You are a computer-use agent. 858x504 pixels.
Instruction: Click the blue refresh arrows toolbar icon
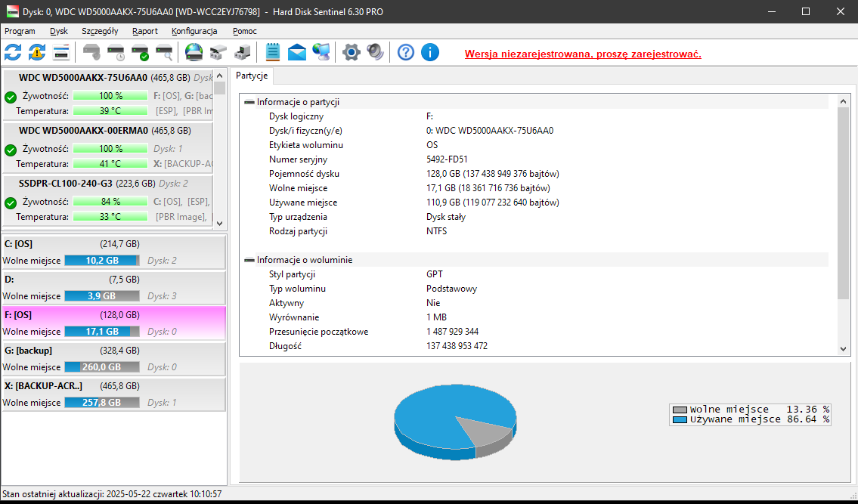[x=13, y=52]
